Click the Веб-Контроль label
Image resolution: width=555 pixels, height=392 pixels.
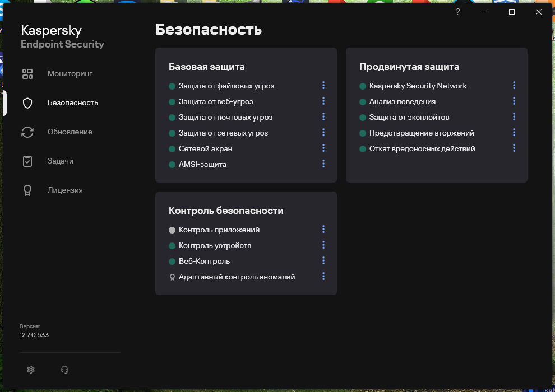pos(204,261)
